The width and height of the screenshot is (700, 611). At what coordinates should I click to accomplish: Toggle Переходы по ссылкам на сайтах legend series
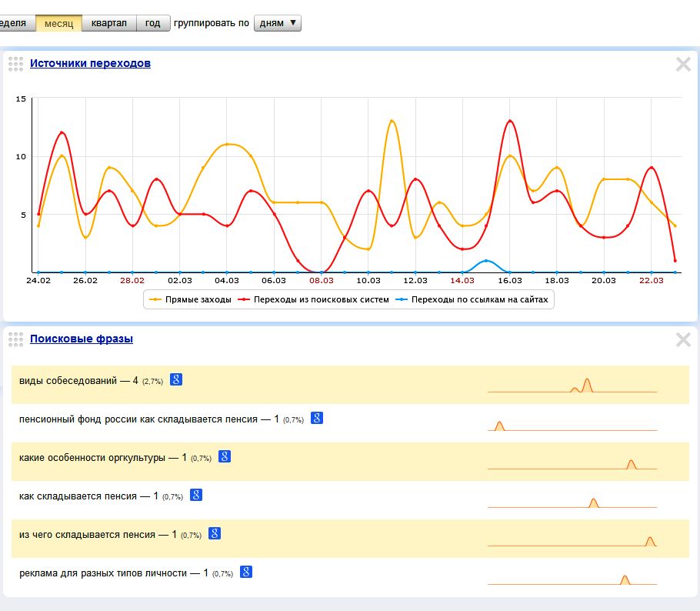pyautogui.click(x=472, y=299)
